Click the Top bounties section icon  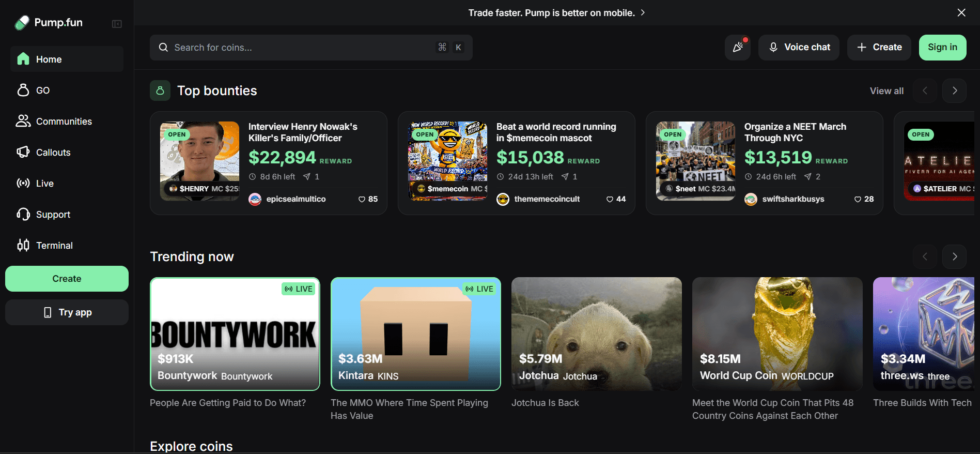(160, 90)
